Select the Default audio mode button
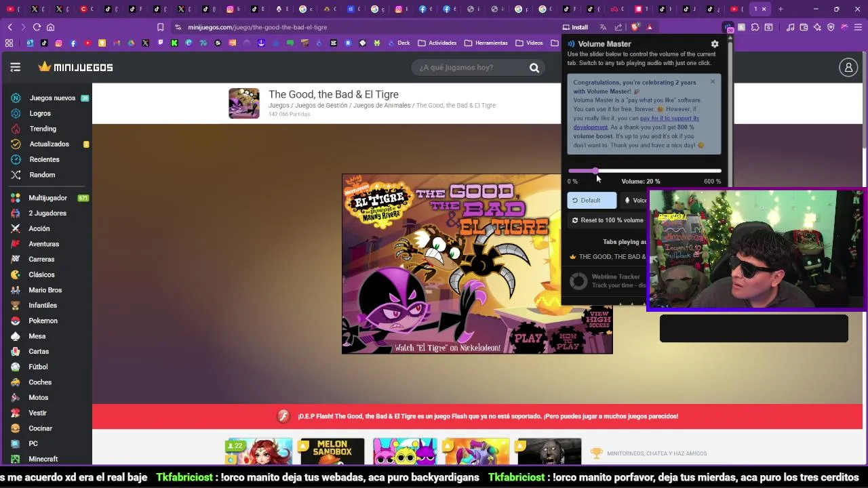This screenshot has width=868, height=488. (591, 201)
